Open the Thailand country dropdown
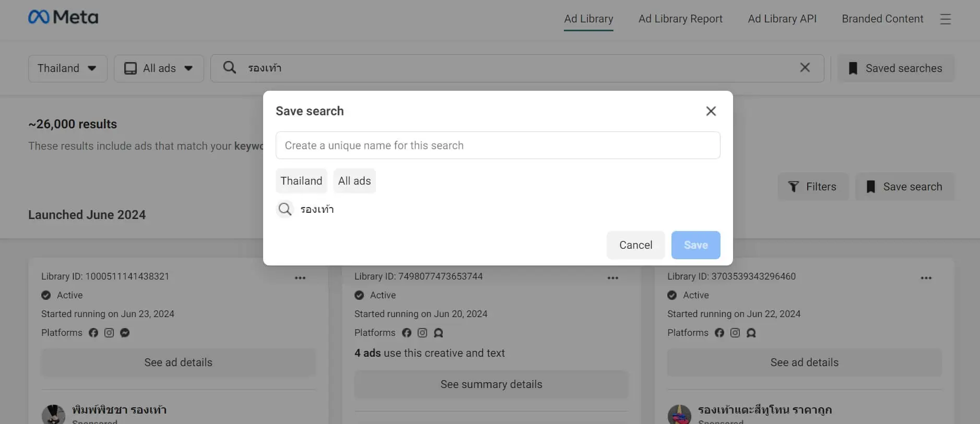The width and height of the screenshot is (980, 424). coord(67,68)
